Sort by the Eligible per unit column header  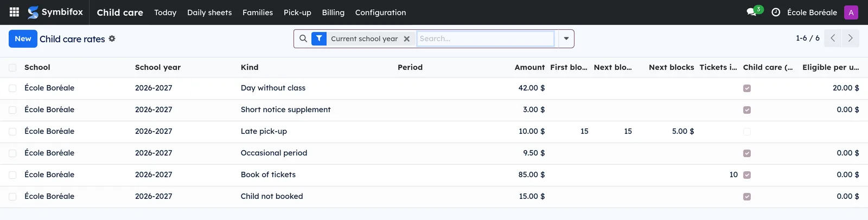tap(831, 67)
